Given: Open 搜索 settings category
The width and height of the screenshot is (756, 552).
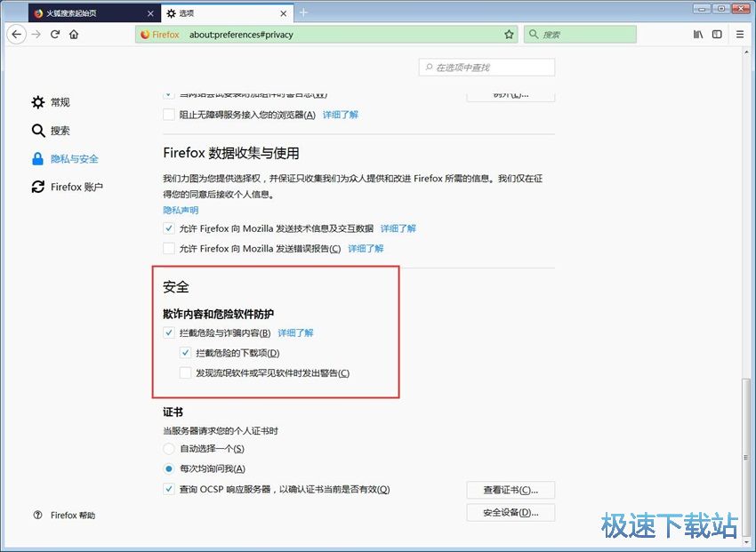Looking at the screenshot, I should coord(51,130).
